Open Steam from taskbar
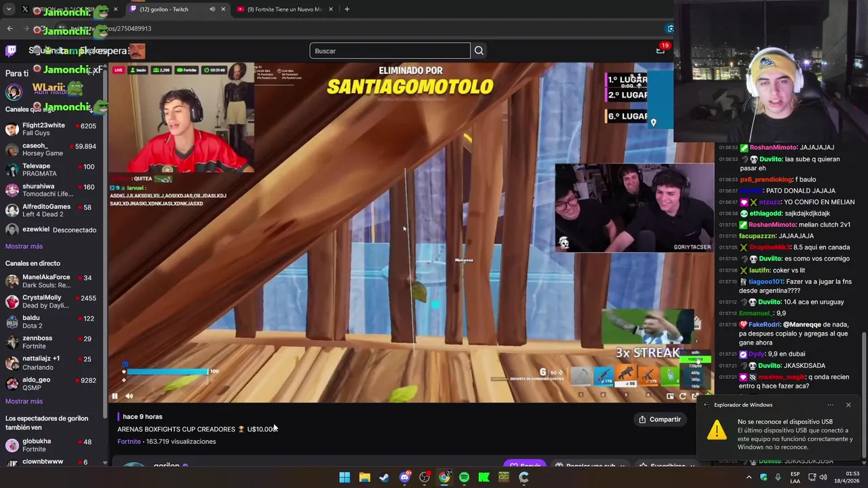The width and height of the screenshot is (868, 488). [384, 477]
